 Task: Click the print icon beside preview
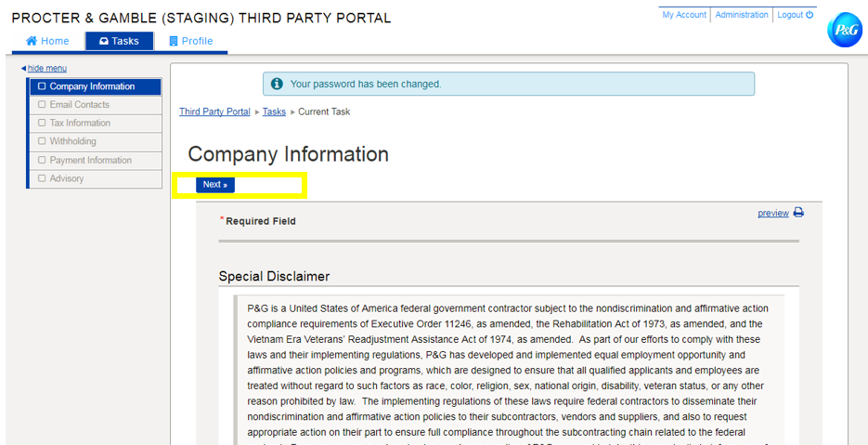798,213
